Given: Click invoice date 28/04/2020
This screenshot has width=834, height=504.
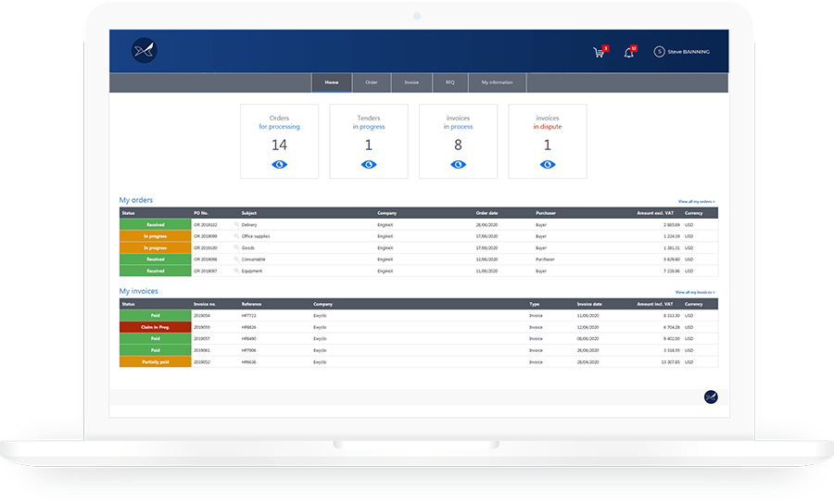Looking at the screenshot, I should [x=588, y=362].
